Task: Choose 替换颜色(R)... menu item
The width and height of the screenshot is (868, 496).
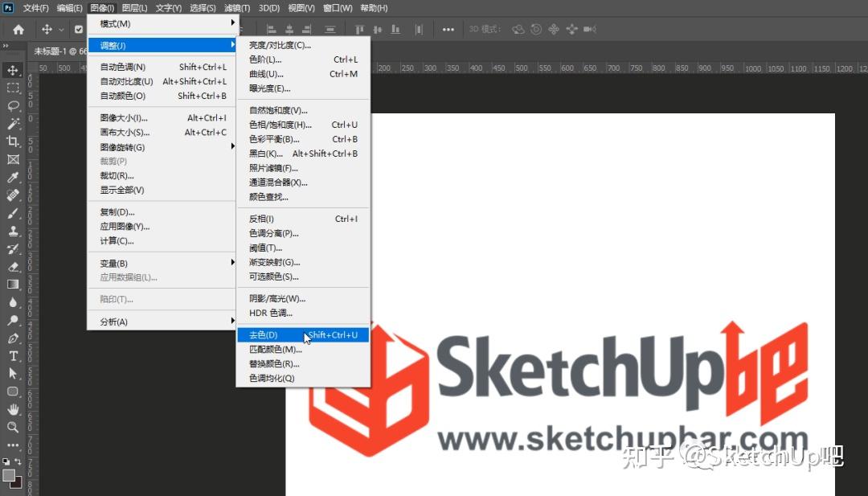Action: [x=303, y=363]
